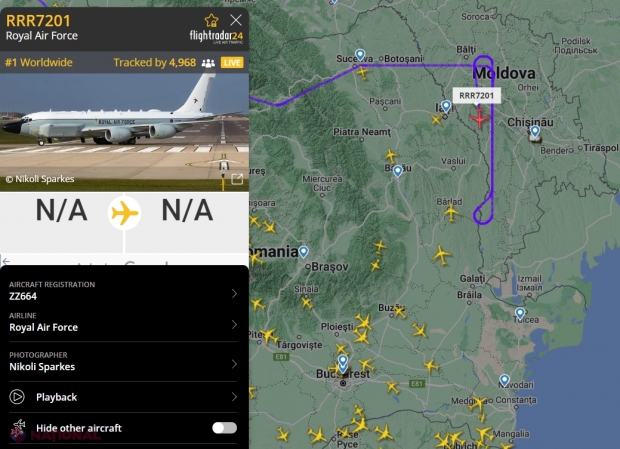Expand the Photographer Nikoli Sparkes row

[123, 362]
